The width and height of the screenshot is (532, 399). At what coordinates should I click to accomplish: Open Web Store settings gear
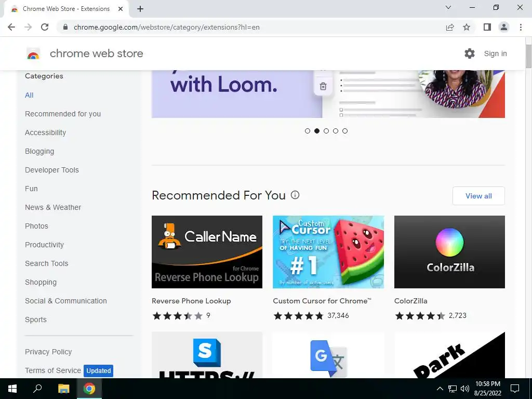[x=470, y=54]
